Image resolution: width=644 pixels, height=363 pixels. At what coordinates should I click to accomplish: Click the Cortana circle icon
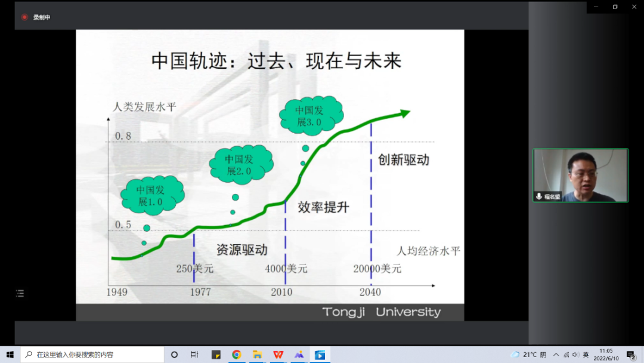(174, 355)
